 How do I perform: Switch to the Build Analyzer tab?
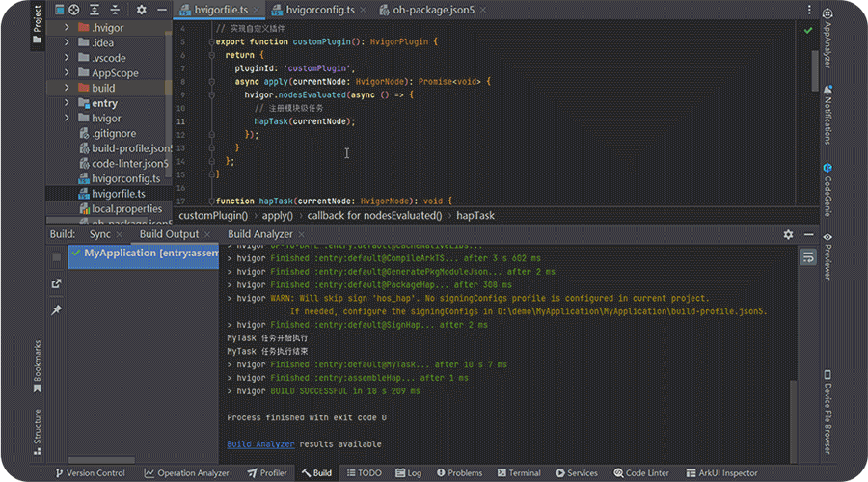(x=259, y=234)
